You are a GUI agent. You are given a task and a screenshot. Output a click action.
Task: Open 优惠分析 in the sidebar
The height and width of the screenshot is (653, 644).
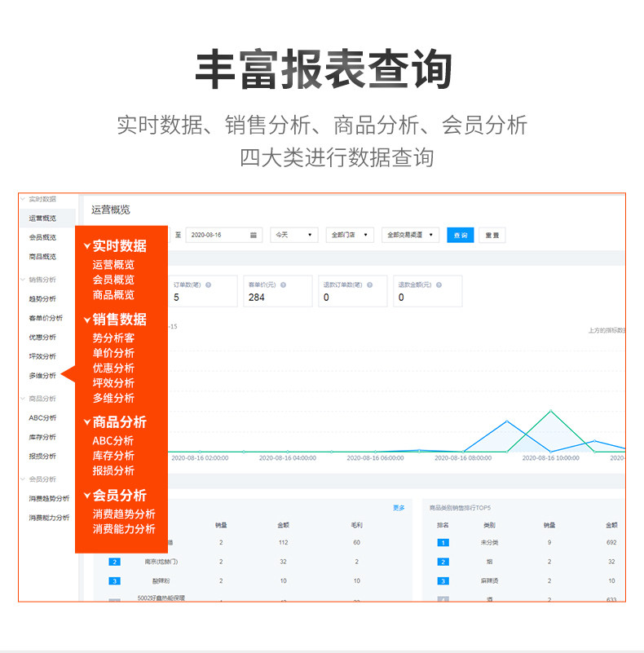(x=42, y=337)
